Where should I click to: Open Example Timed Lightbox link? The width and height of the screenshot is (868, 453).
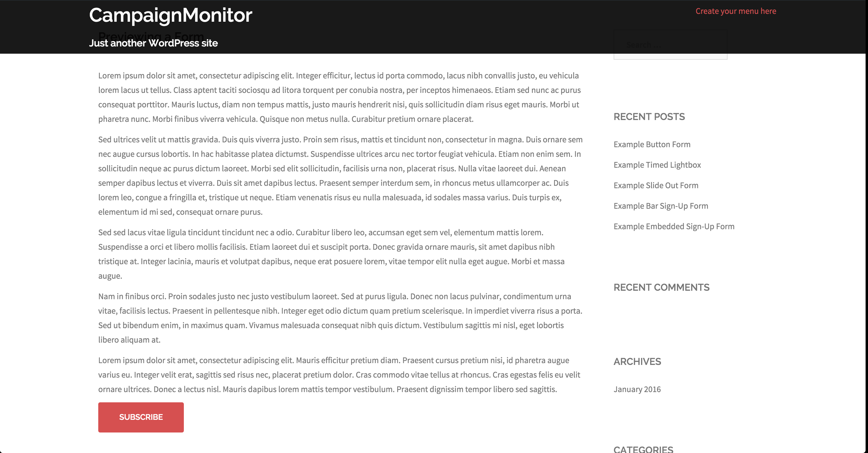point(657,165)
